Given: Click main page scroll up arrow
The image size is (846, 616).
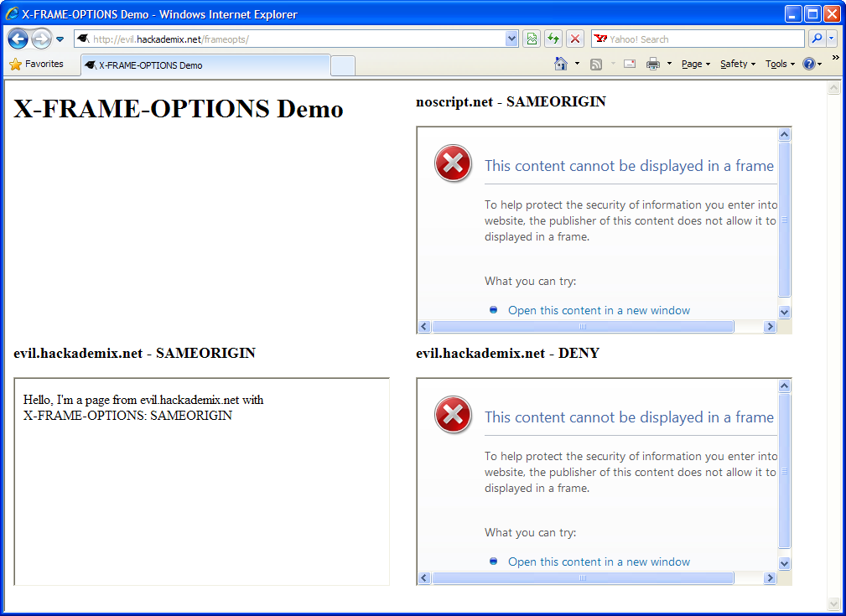Looking at the screenshot, I should tap(834, 87).
